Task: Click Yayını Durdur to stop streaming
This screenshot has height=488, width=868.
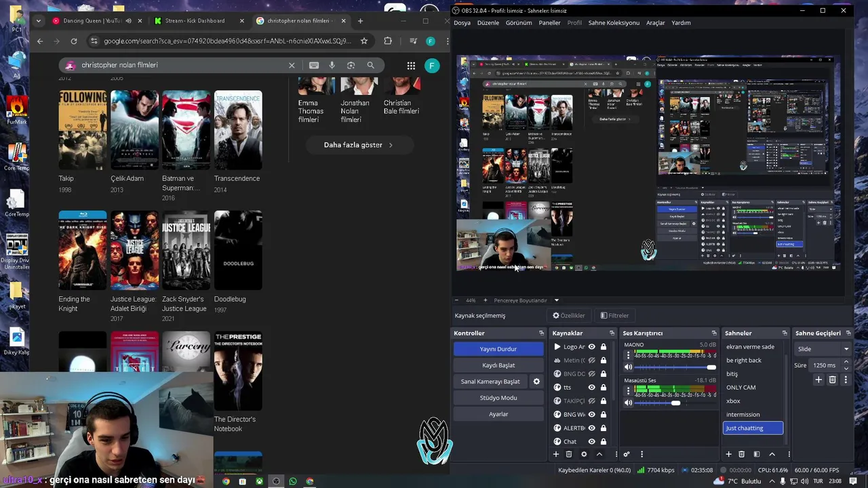Action: [498, 349]
